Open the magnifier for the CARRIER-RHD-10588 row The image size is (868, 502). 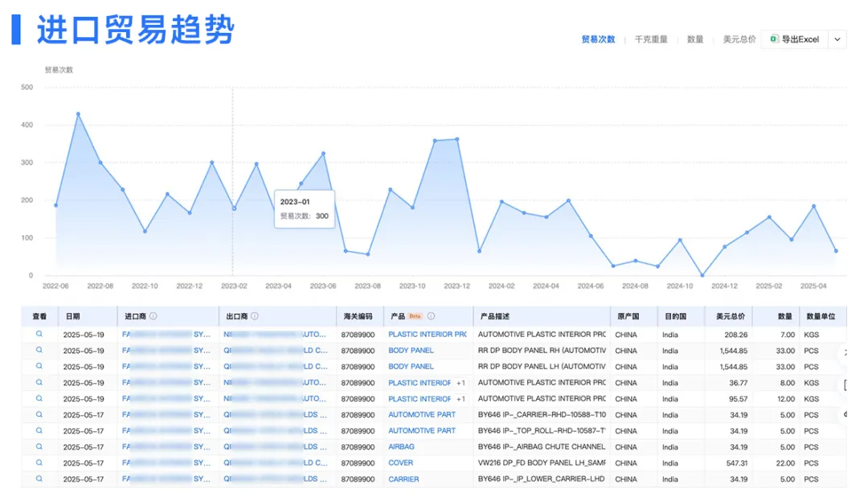(39, 414)
